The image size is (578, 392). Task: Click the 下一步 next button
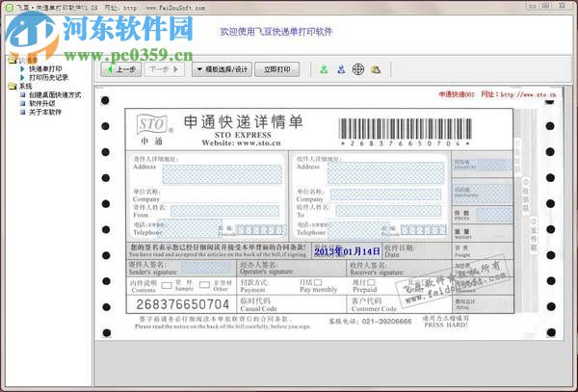pos(163,69)
